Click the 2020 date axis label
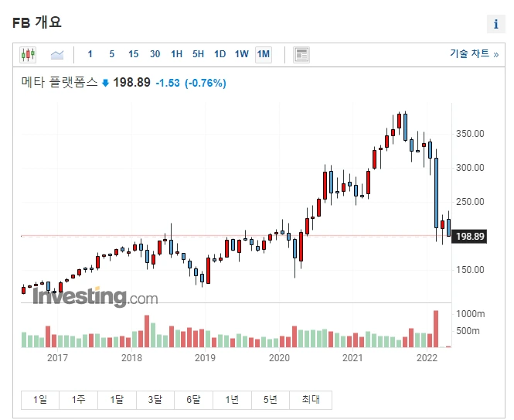The image size is (514, 420). (x=279, y=357)
